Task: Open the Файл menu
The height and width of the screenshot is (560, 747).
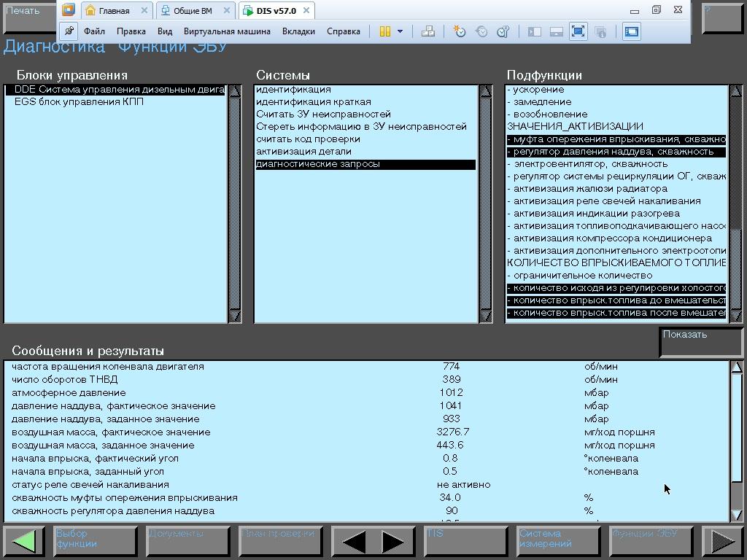Action: point(94,31)
